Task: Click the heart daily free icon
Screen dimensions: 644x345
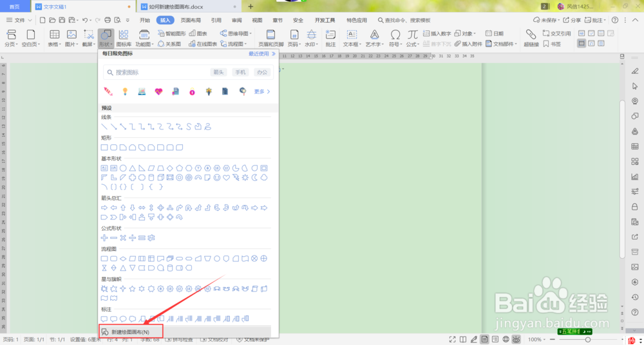Action: pyautogui.click(x=159, y=91)
